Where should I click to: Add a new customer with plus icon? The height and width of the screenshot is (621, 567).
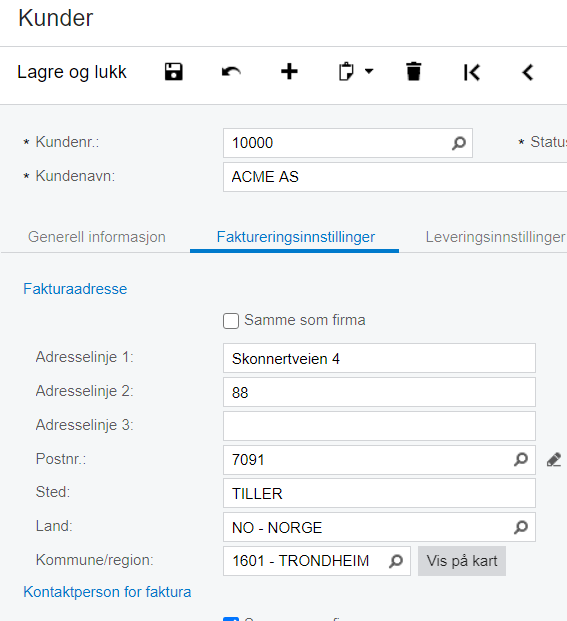pos(289,72)
